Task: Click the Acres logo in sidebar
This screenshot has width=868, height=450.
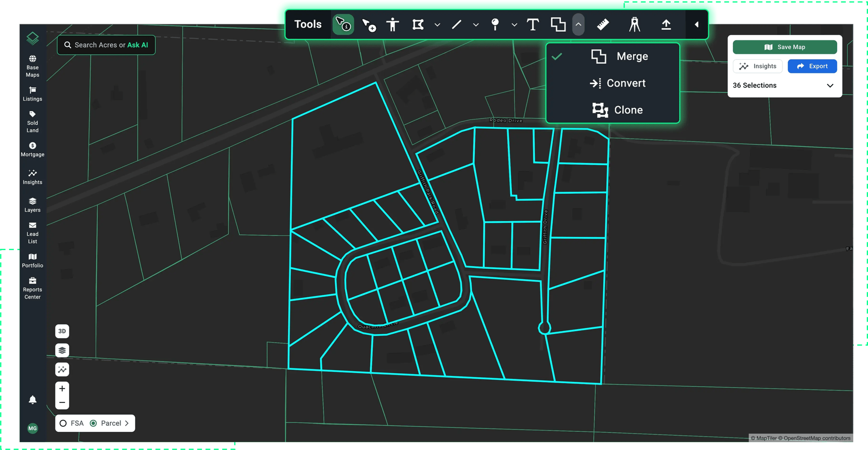Action: point(33,38)
